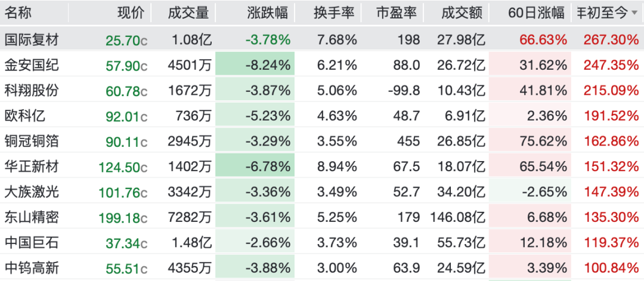Click the -8.24% change cell

point(255,65)
